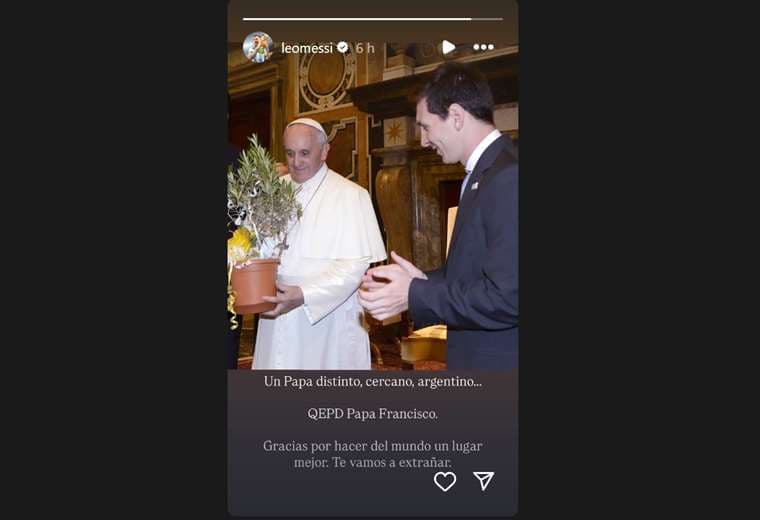Click the leomessi username link
The height and width of the screenshot is (520, 760).
[307, 48]
